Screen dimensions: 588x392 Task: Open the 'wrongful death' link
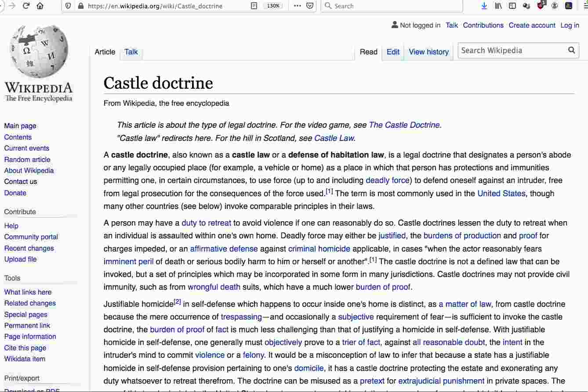point(214,288)
